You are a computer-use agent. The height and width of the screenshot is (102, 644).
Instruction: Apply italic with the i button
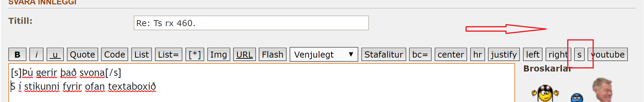pos(36,54)
